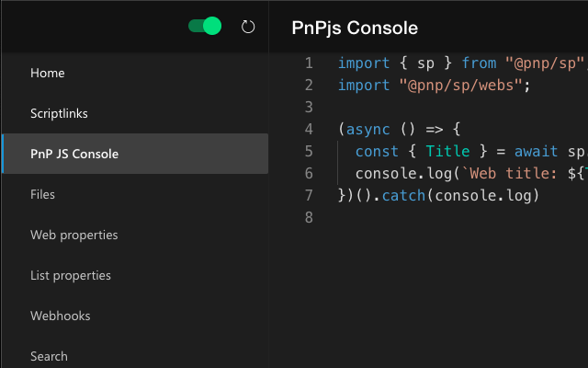Click the from keyword on line 1
Viewport: 588px width, 368px height.
pyautogui.click(x=479, y=63)
